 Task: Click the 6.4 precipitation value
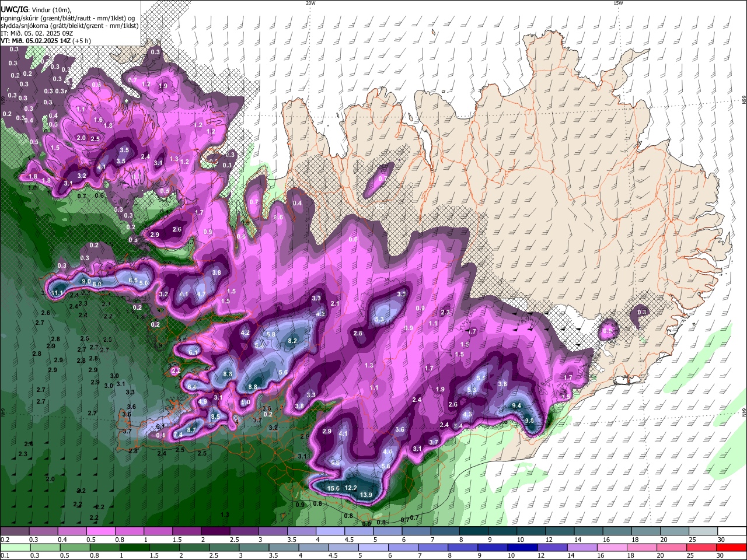click(x=191, y=387)
